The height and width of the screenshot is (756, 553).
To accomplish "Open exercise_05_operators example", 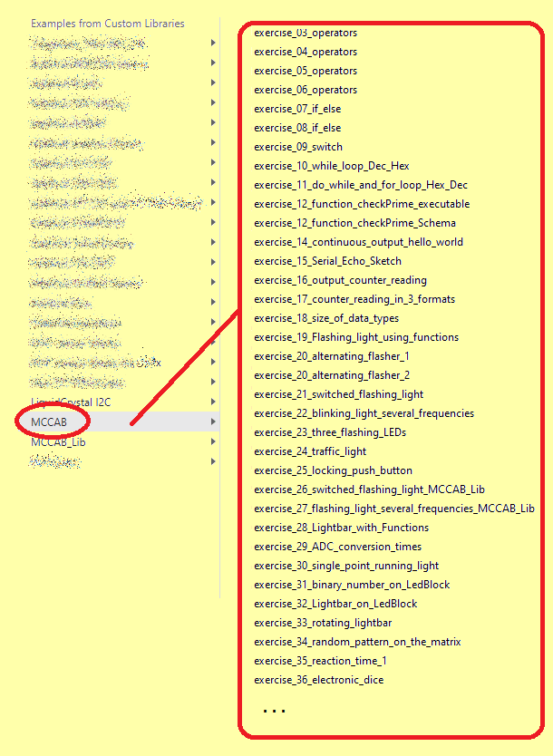I will [x=306, y=71].
